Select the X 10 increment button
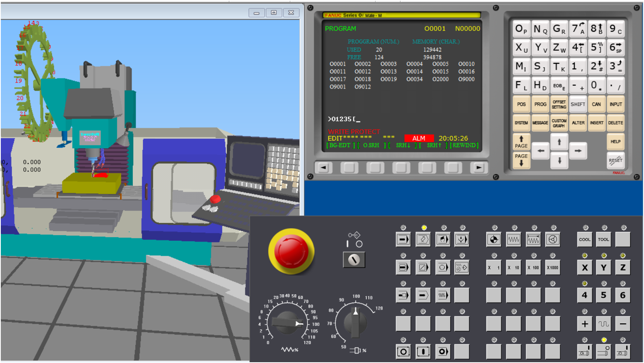 514,268
